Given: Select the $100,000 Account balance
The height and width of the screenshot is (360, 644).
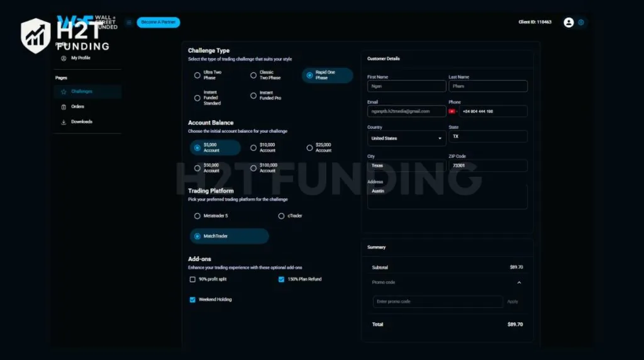Looking at the screenshot, I should [253, 168].
